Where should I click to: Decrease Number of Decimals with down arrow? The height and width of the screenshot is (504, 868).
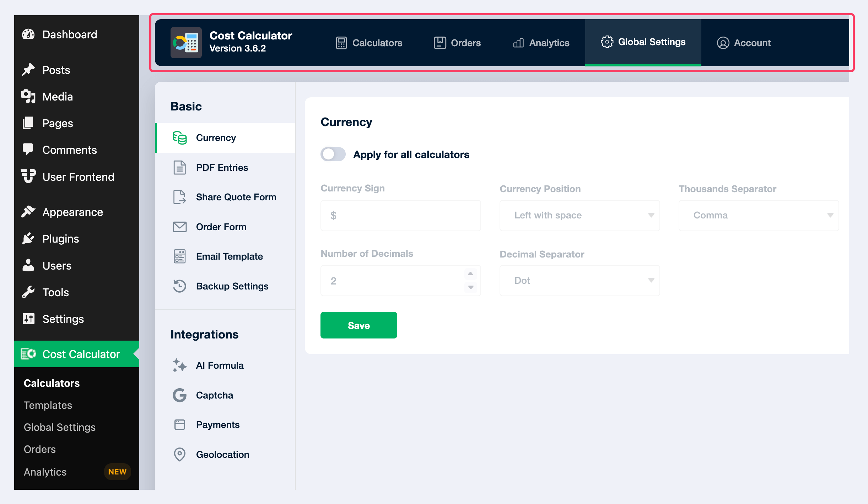pos(470,287)
